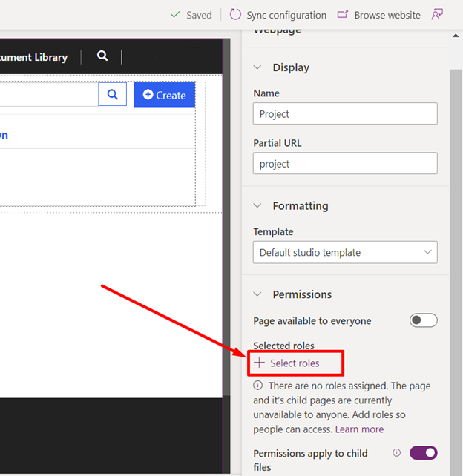Enable Page available to everyone toggle

tap(423, 320)
